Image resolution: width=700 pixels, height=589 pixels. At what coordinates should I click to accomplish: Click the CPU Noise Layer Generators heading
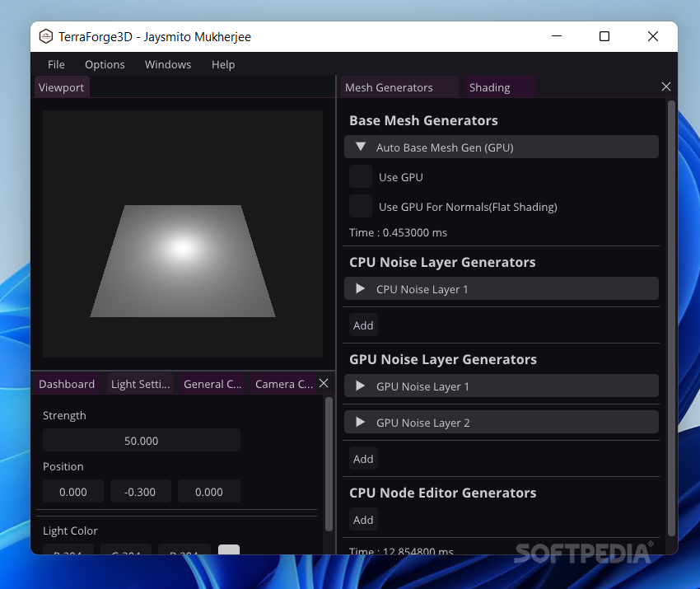(x=442, y=262)
